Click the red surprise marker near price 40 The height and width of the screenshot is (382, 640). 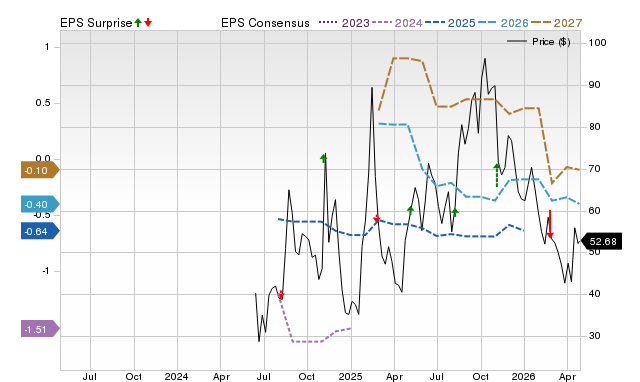coord(281,295)
